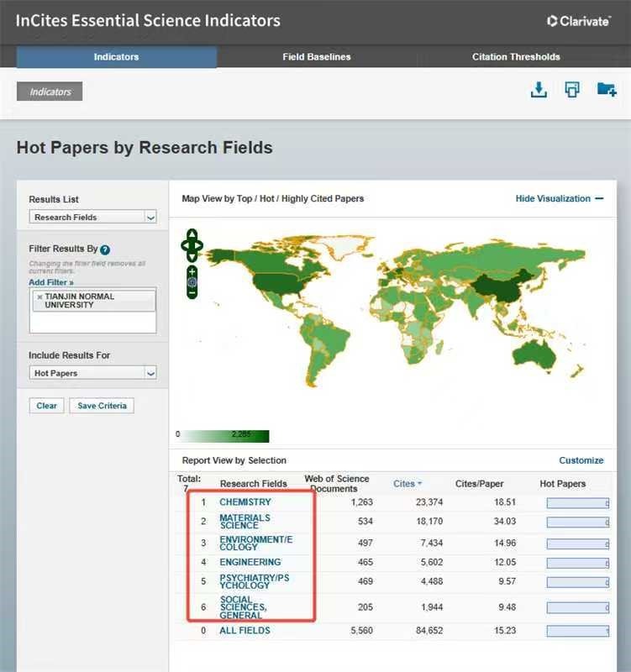Open MATERIALS SCIENCE research field
This screenshot has height=672, width=631.
pyautogui.click(x=245, y=521)
